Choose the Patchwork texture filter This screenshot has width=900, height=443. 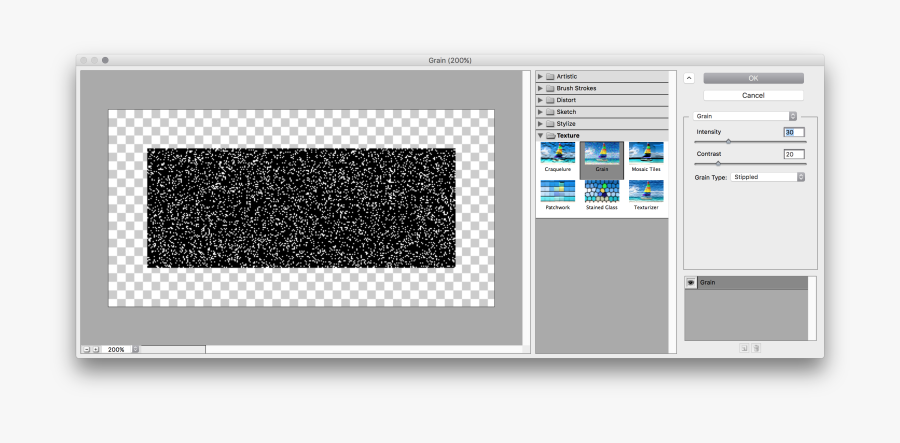[x=557, y=191]
